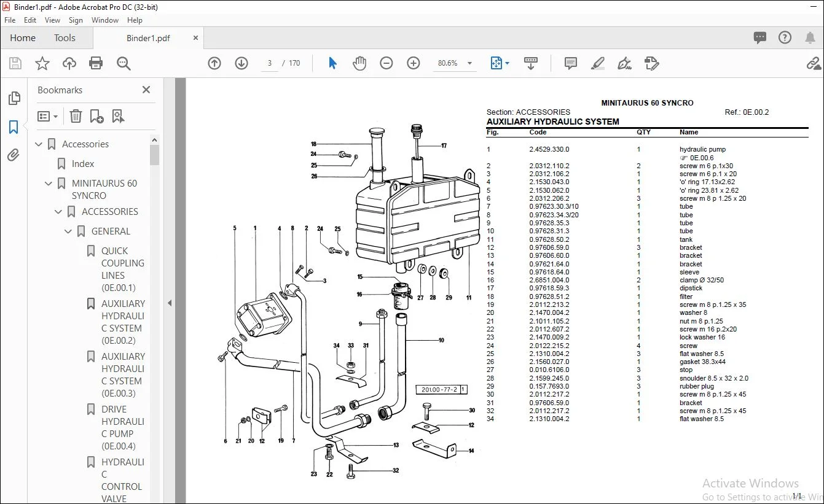The height and width of the screenshot is (504, 824).
Task: Click the 'dipstick' part name
Action: [691, 288]
